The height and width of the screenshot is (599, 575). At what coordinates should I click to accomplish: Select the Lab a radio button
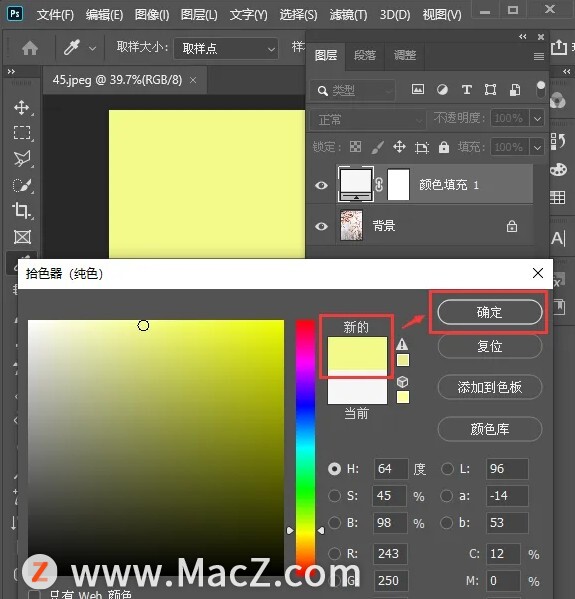(x=446, y=495)
